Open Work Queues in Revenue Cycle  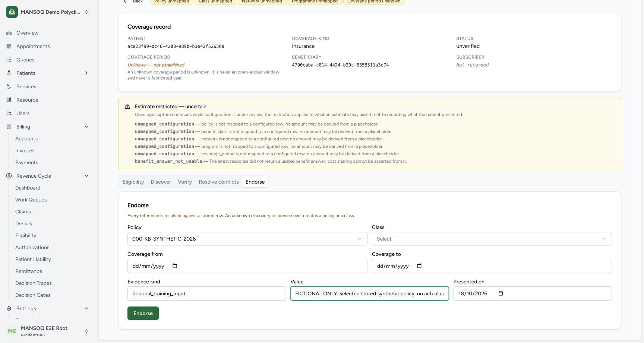(31, 200)
